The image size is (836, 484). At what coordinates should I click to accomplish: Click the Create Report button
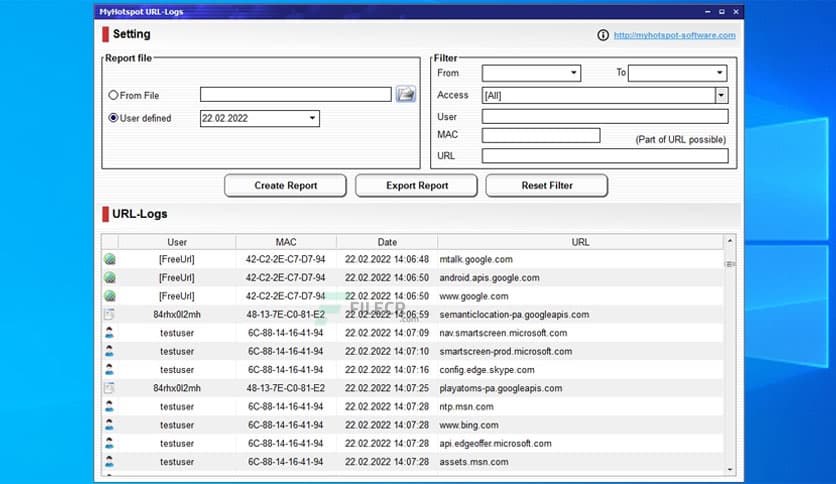(x=285, y=185)
